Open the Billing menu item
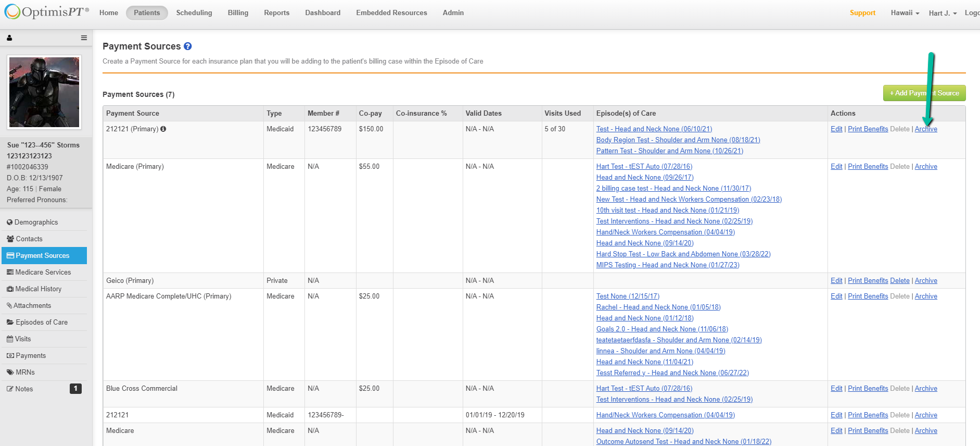 [x=238, y=13]
